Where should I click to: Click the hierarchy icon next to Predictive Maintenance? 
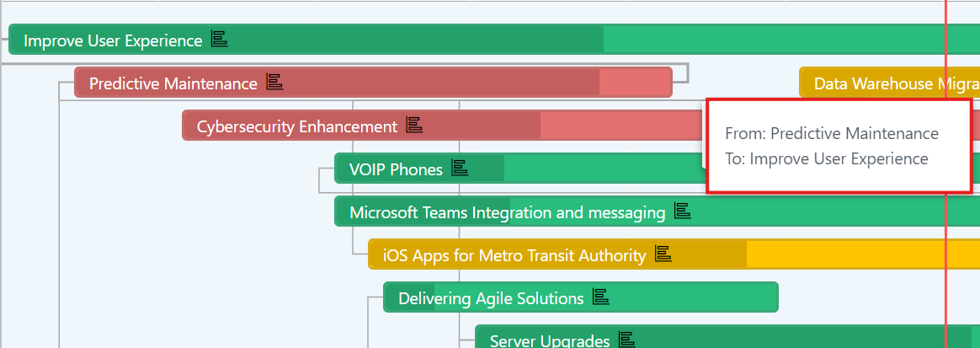(275, 82)
